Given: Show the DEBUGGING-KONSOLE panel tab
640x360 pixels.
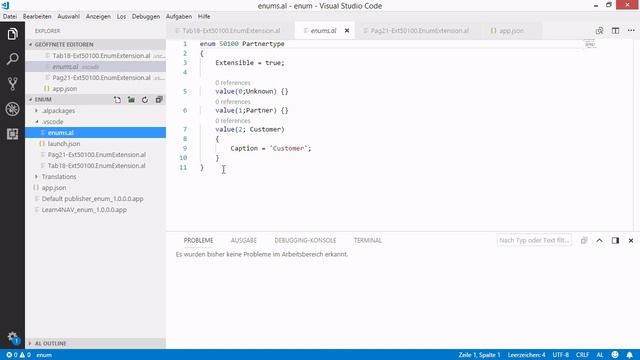Looking at the screenshot, I should (305, 240).
